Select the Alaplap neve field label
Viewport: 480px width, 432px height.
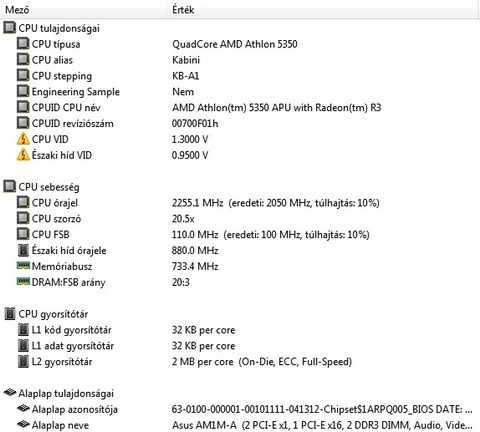[x=60, y=425]
